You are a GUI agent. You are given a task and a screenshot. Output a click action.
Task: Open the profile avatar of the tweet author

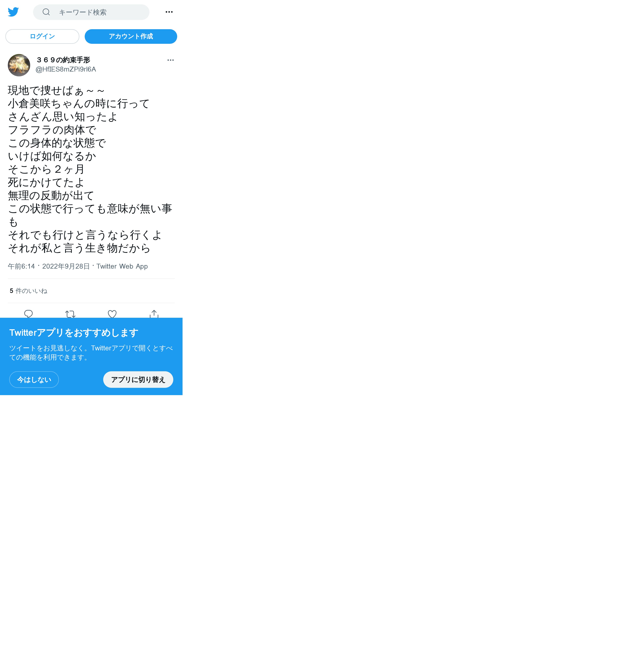click(x=19, y=65)
